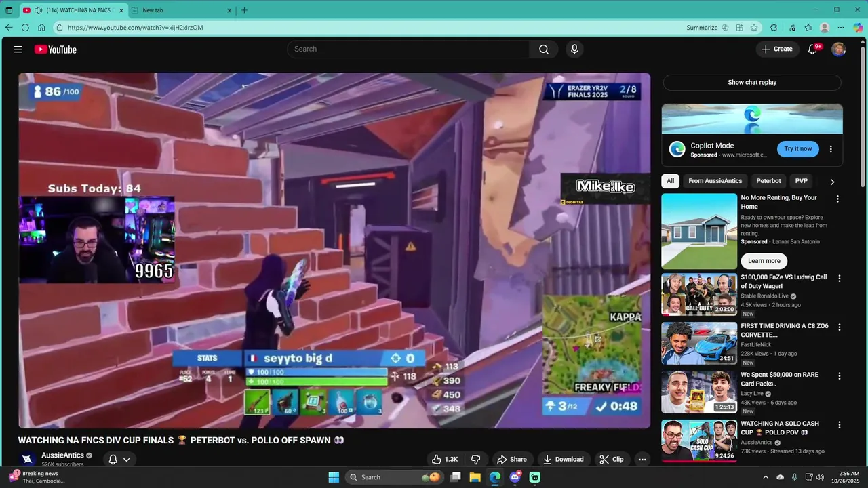Open options for the Copilot Mode ad
Screen dimensions: 868x488
831,149
